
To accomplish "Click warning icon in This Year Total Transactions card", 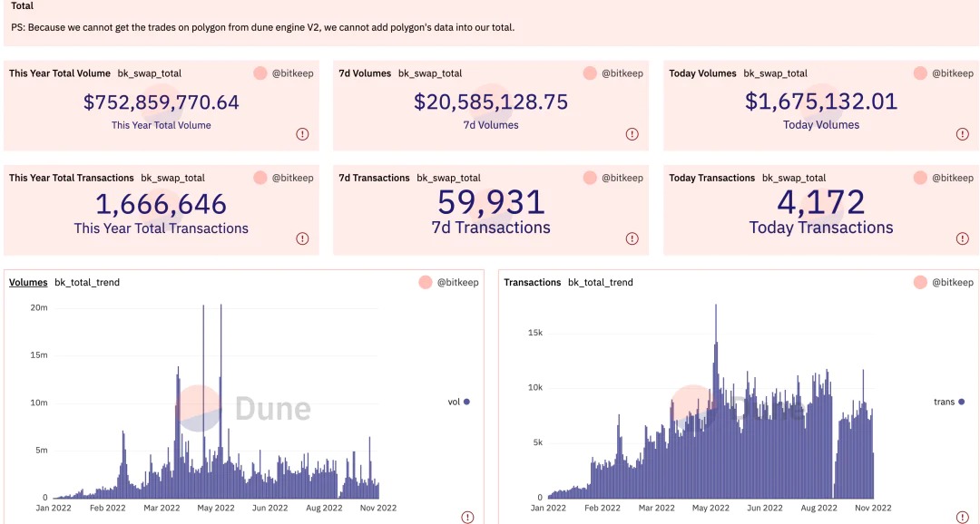I will point(302,238).
